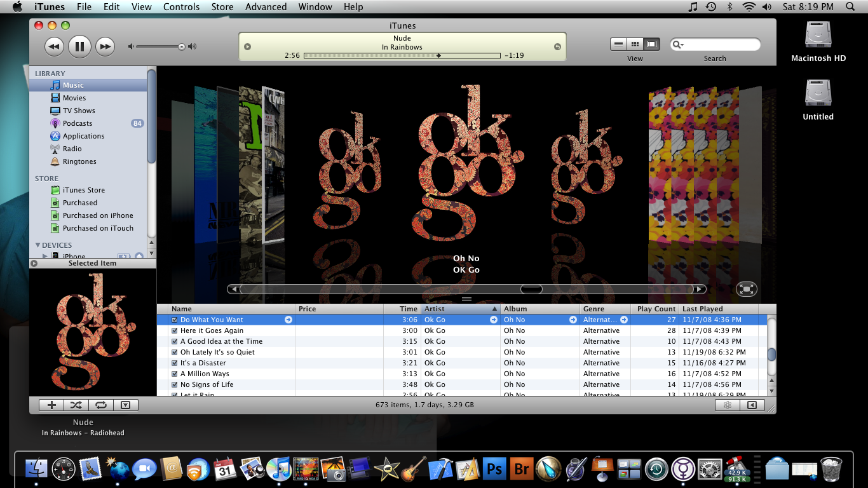Screen dimensions: 868x488
Task: Open the Trash in the Dock
Action: (x=831, y=469)
